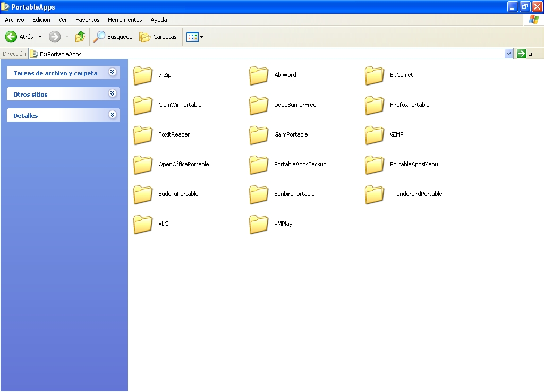Expand Tareas de archivo y carpeta panel
This screenshot has width=544, height=392.
pyautogui.click(x=112, y=72)
